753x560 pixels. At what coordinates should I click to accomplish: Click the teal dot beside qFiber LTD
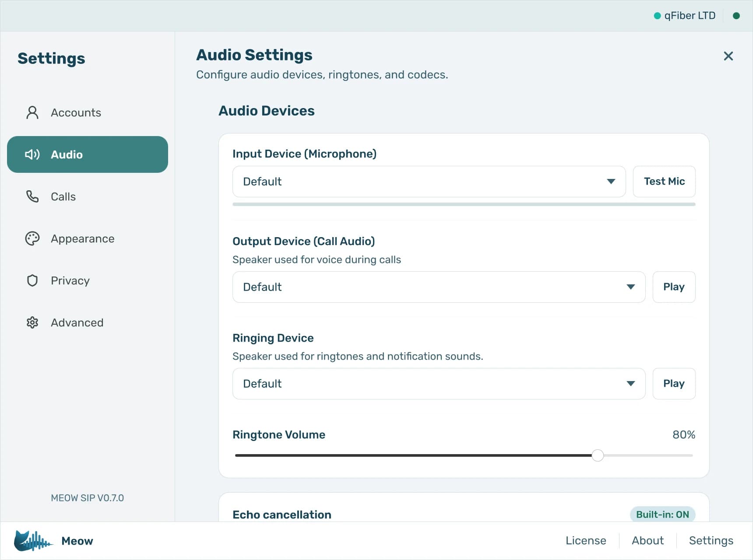[657, 16]
